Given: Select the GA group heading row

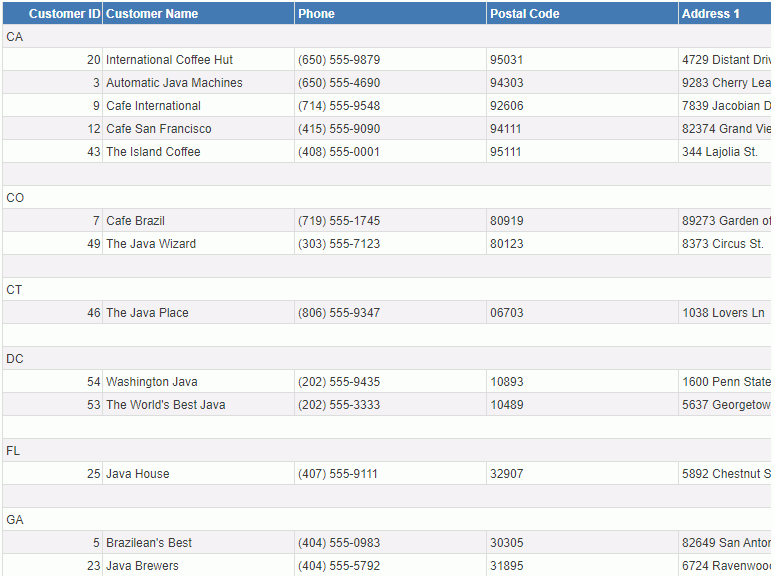Looking at the screenshot, I should click(15, 520).
